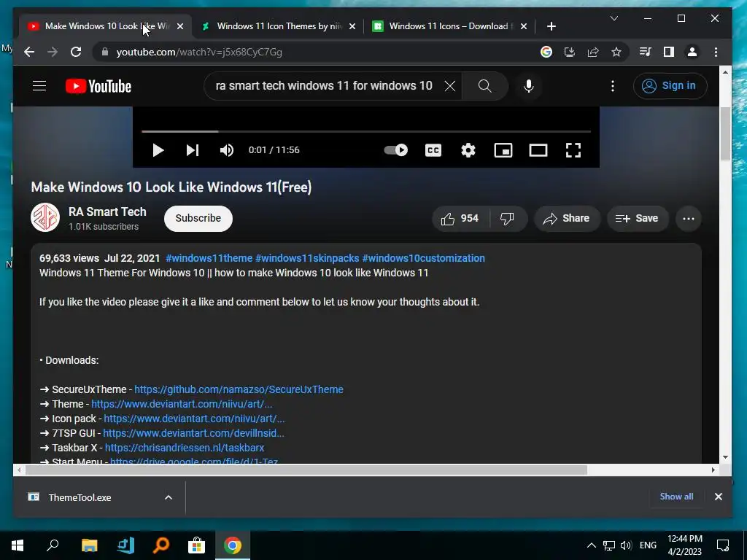Open the 7TSP GUI link

click(x=193, y=433)
